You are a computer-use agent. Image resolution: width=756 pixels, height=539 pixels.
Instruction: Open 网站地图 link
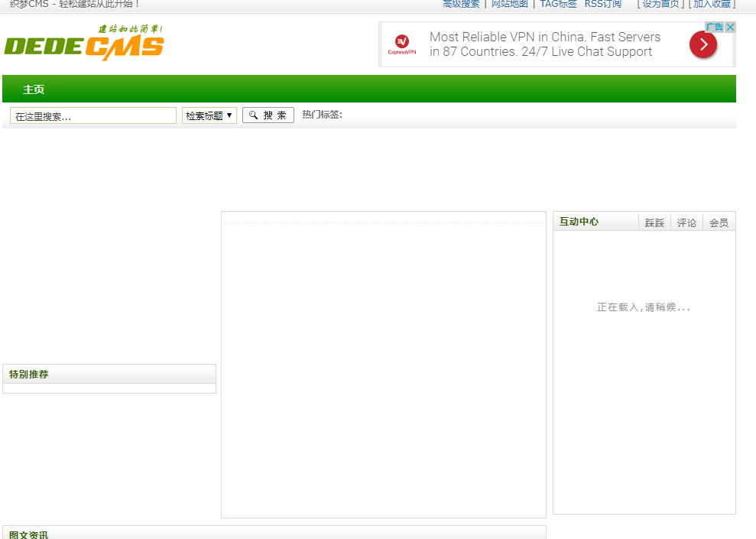pos(510,5)
